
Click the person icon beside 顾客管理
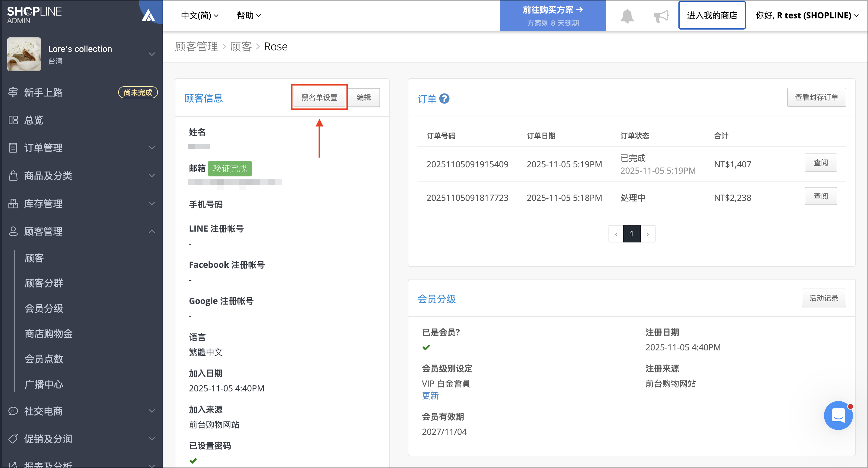(13, 231)
